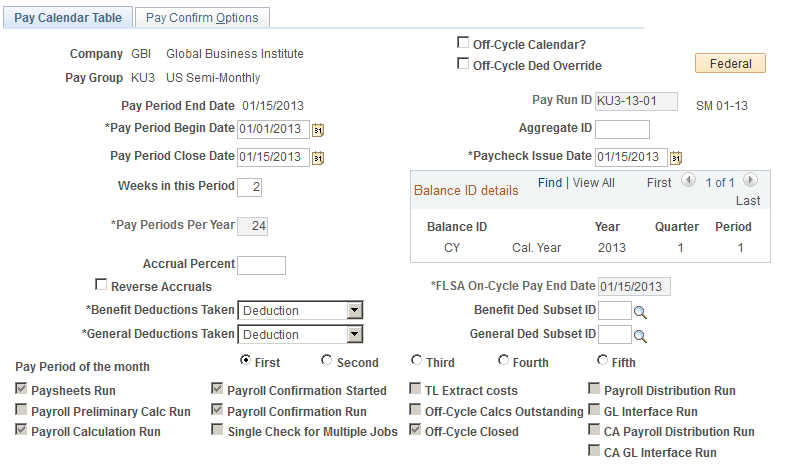Image resolution: width=791 pixels, height=467 pixels.
Task: Toggle the Payroll Confirmation Run checkbox
Action: pos(217,409)
